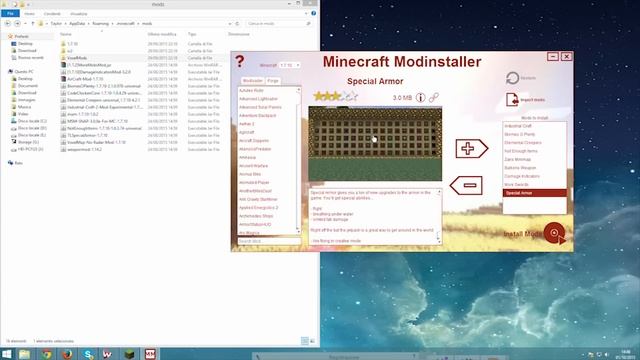The width and height of the screenshot is (640, 360).
Task: Open the Windows Start button
Action: click(7, 354)
